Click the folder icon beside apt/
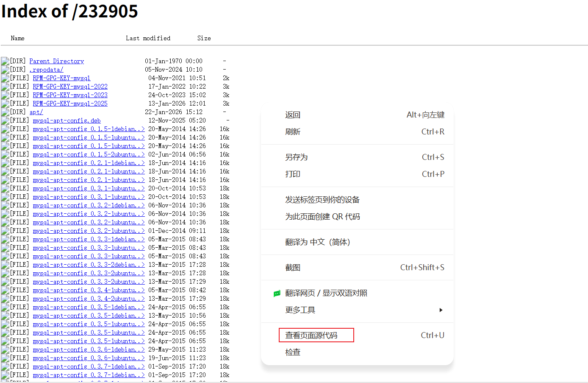 [x=5, y=112]
